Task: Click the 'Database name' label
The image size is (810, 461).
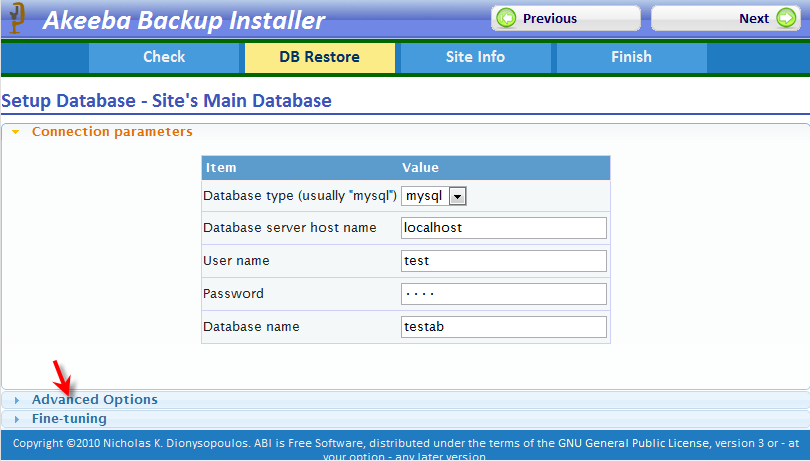Action: click(x=251, y=327)
